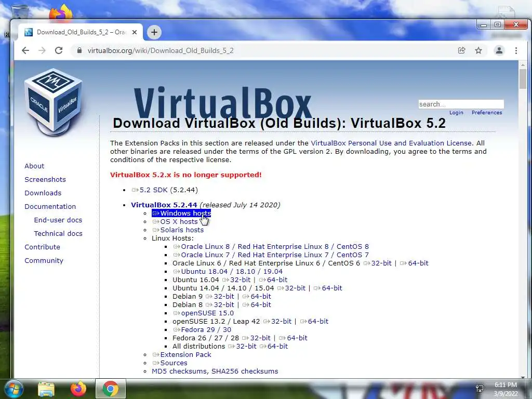The width and height of the screenshot is (532, 399).
Task: Download the Extension Pack
Action: [x=182, y=354]
